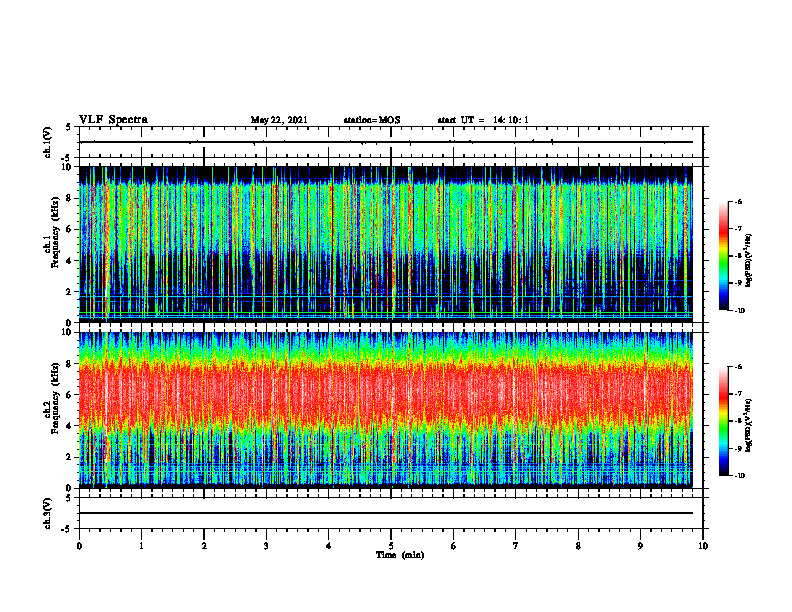Click time axis tick label "2"

(x=204, y=546)
